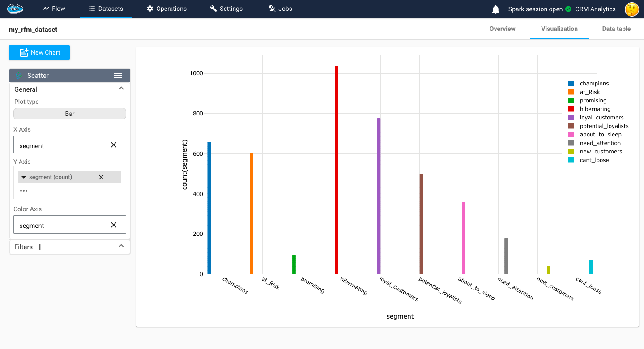Clear the Y Axis segment (count) entry
Screen dimensions: 644x349
(102, 177)
